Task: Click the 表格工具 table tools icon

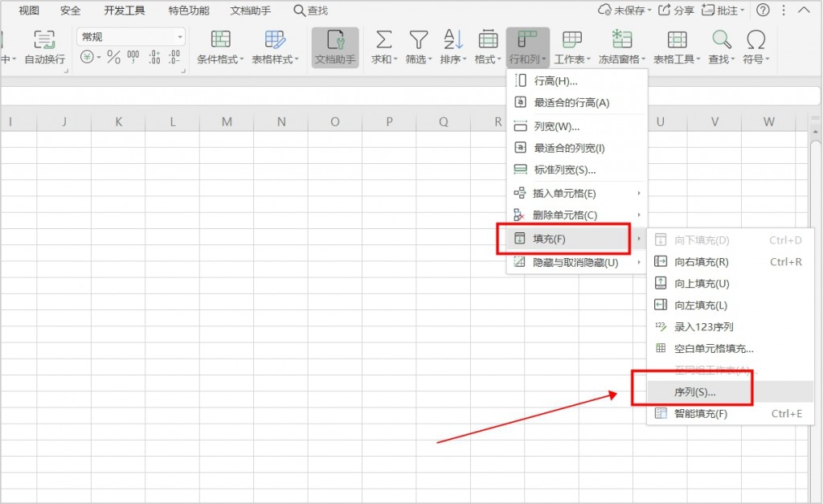Action: pyautogui.click(x=677, y=39)
